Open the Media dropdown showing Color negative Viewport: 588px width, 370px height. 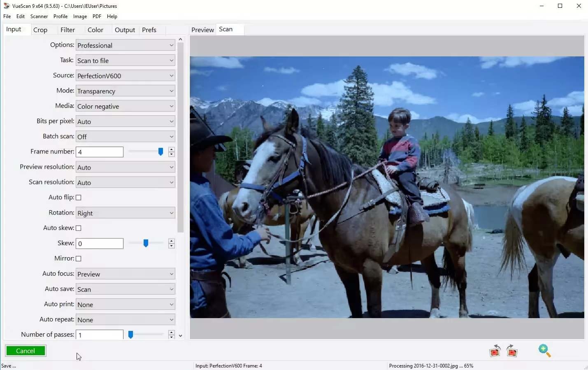coord(125,106)
